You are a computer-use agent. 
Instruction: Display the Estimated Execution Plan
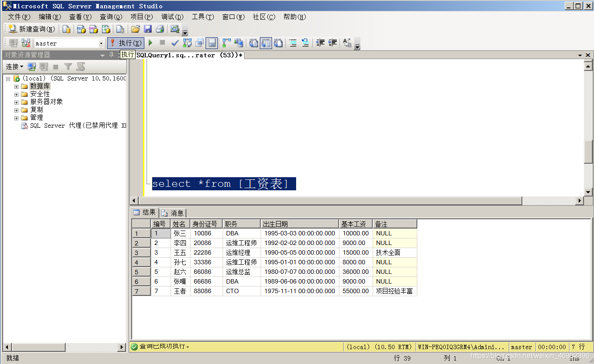[188, 43]
